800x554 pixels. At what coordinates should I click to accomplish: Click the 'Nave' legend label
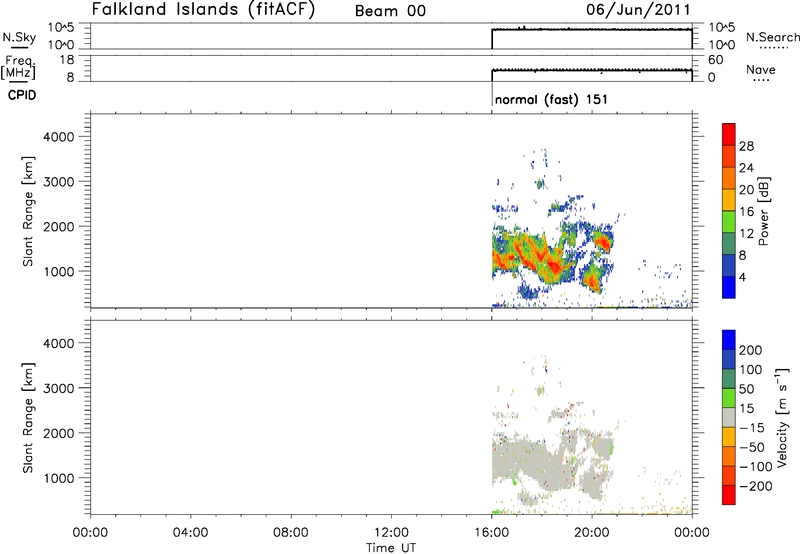[761, 69]
